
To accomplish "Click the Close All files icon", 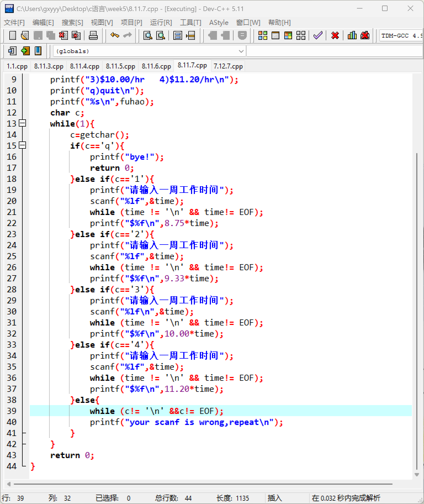I will [76, 35].
